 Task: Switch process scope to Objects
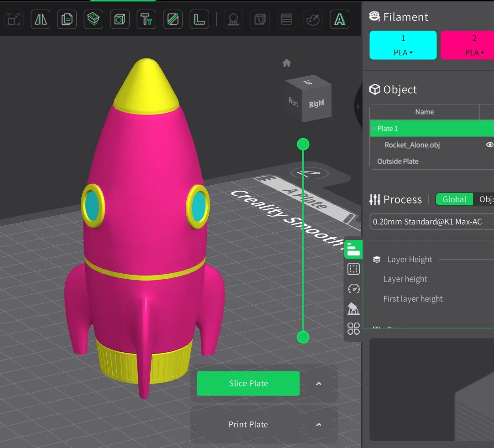click(x=485, y=199)
